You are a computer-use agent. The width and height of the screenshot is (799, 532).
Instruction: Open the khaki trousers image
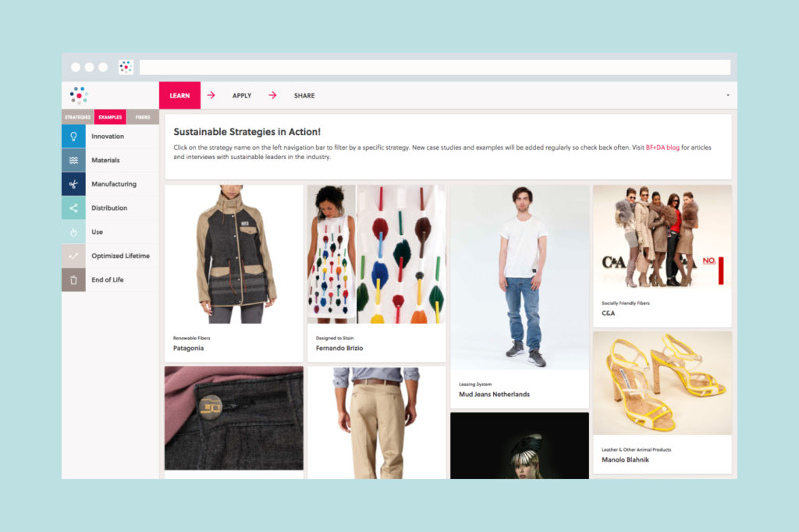[377, 423]
